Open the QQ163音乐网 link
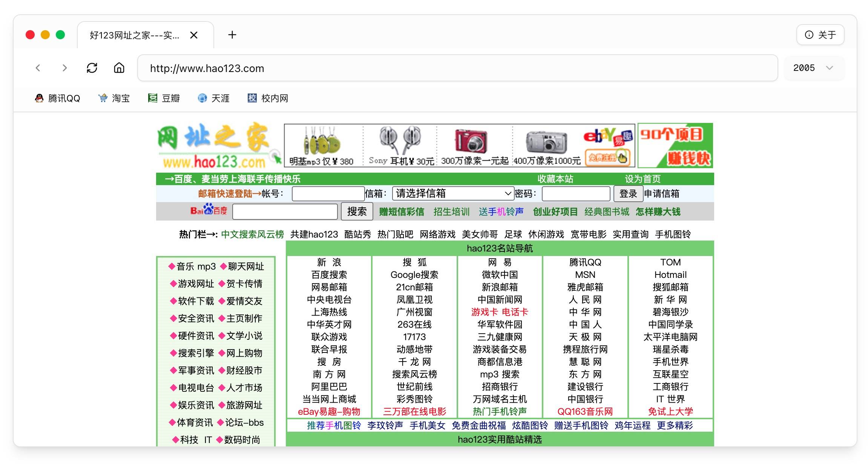868x466 pixels. (x=585, y=411)
